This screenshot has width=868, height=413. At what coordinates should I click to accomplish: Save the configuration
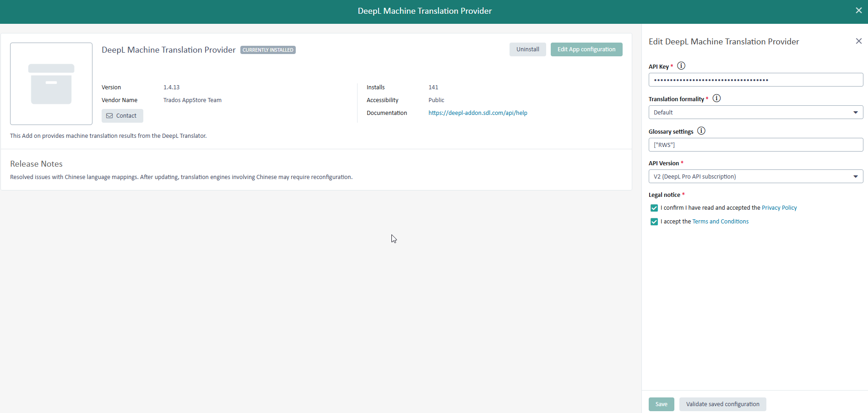point(662,404)
